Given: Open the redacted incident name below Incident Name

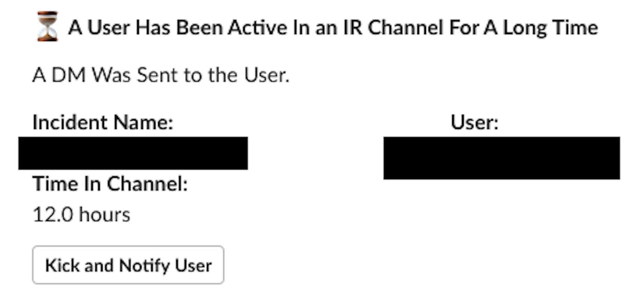Looking at the screenshot, I should (x=133, y=153).
